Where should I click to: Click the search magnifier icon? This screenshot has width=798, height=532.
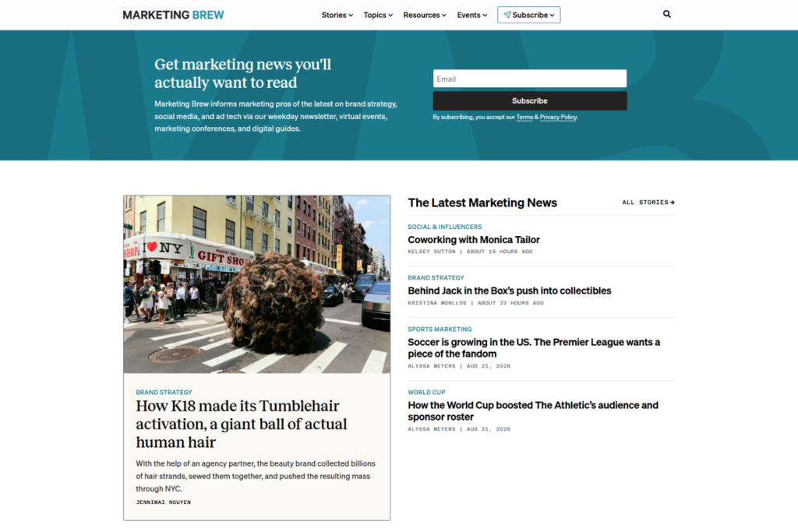pos(667,14)
